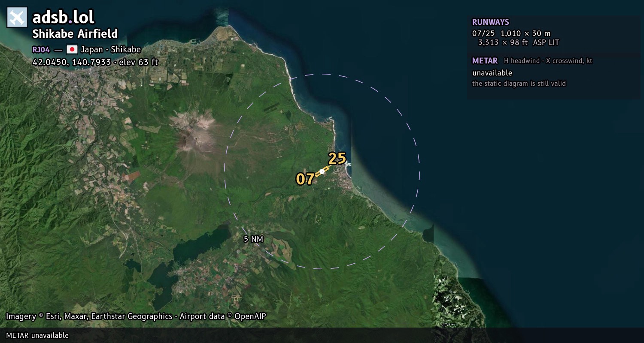Click the 5 NM range ring label
This screenshot has height=343, width=644.
coord(253,239)
